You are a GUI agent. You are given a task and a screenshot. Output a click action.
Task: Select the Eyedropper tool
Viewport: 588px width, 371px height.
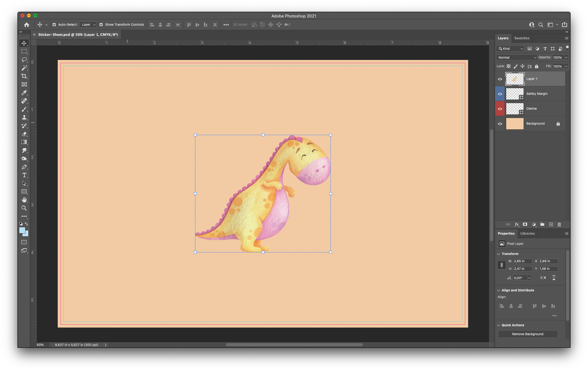tap(24, 93)
